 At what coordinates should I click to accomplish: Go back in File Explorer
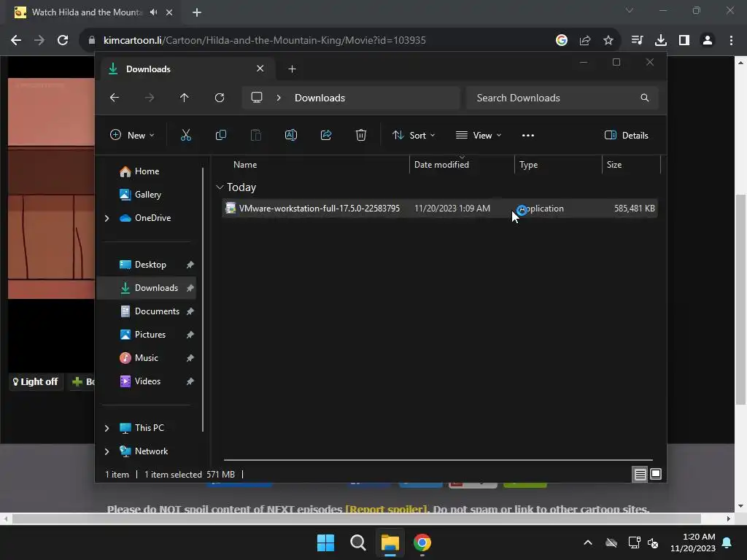[x=115, y=98]
